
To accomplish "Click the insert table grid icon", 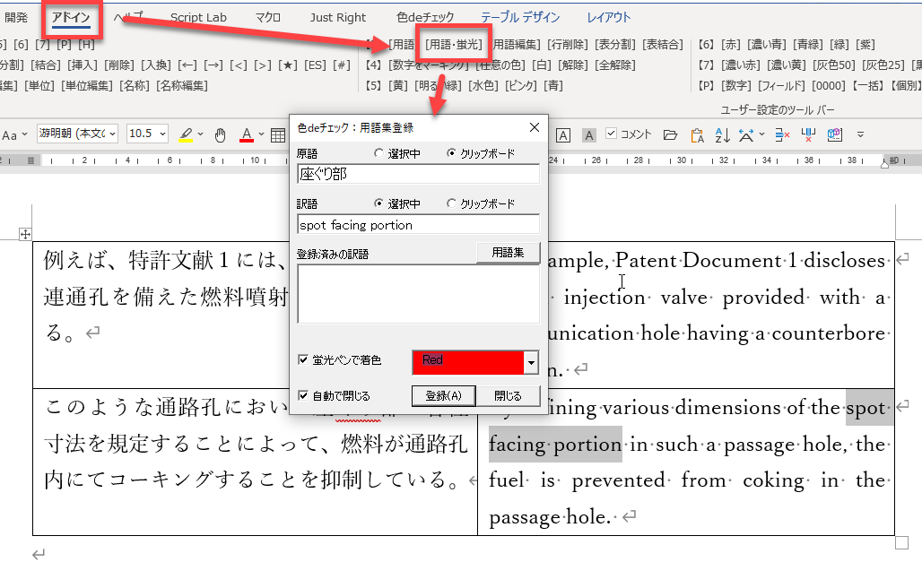I will click(x=278, y=134).
